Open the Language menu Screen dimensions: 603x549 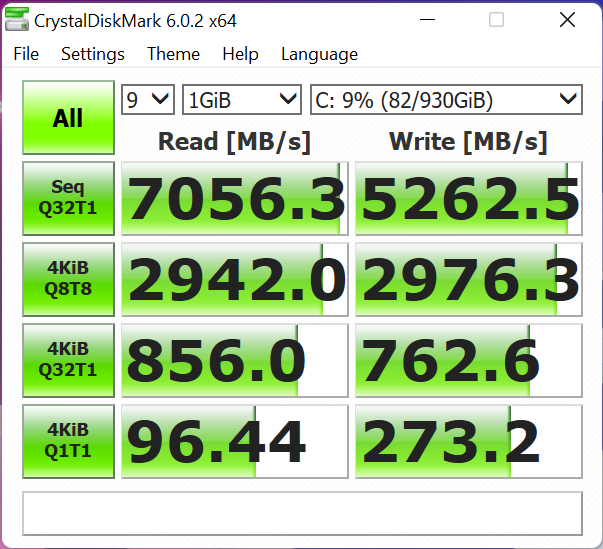click(319, 54)
